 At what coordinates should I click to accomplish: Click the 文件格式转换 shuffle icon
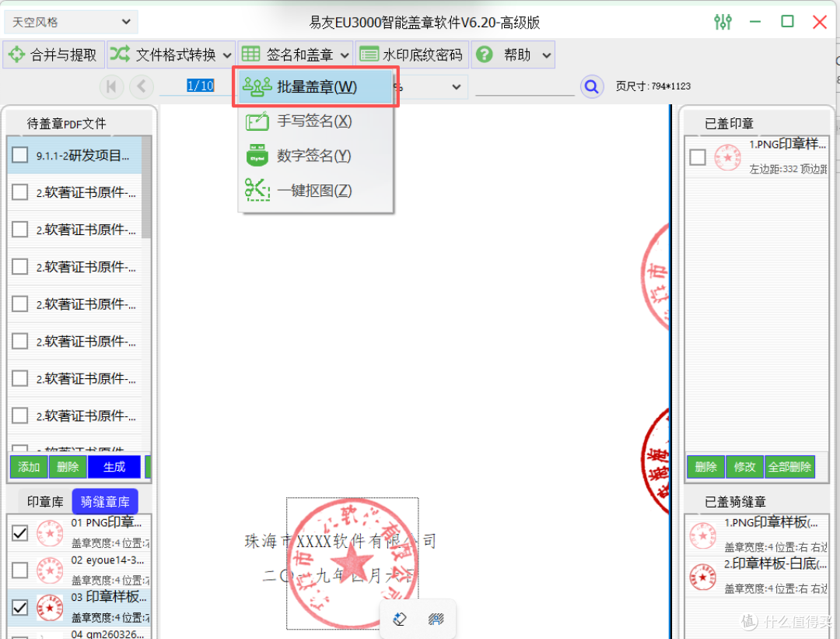click(x=120, y=54)
